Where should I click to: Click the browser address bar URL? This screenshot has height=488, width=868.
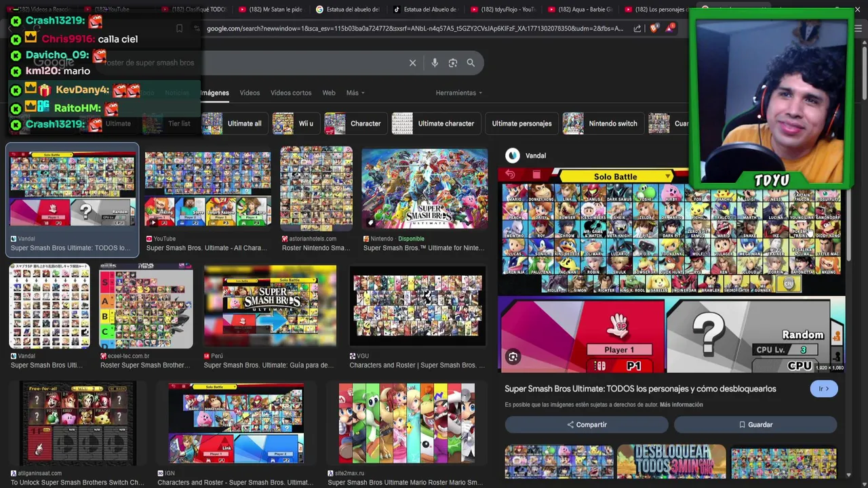coord(415,28)
